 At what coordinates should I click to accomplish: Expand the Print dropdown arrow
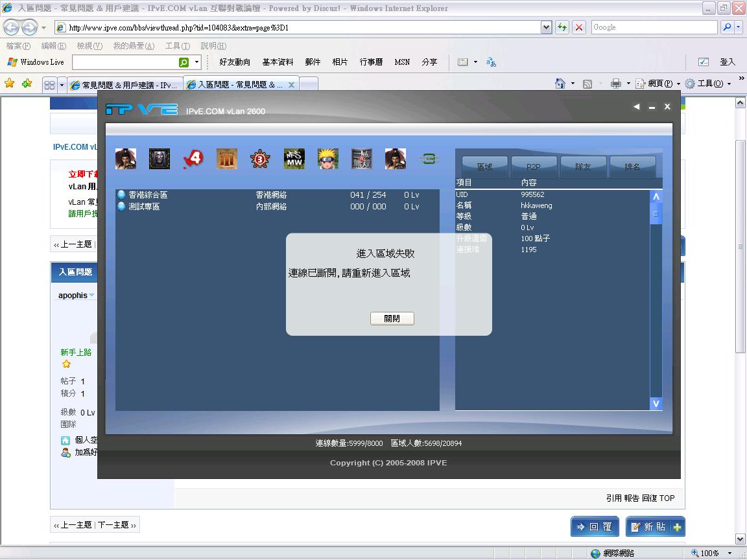click(x=628, y=84)
